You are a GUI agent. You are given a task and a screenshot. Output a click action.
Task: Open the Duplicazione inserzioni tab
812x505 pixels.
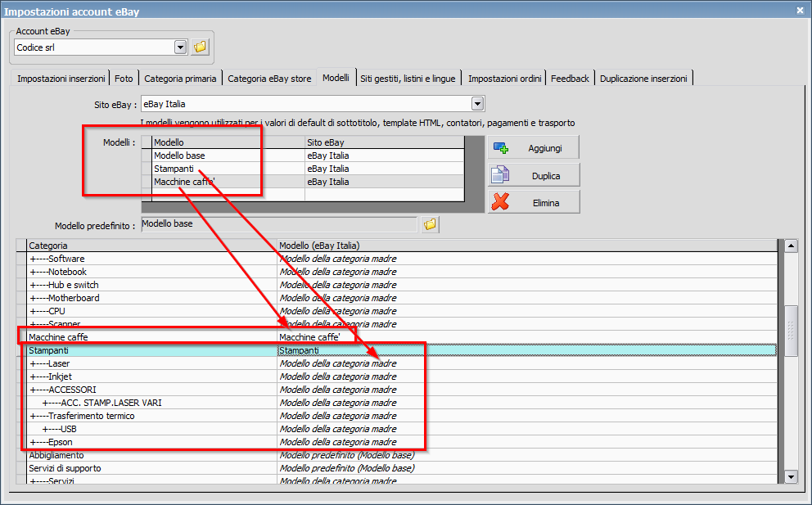643,79
